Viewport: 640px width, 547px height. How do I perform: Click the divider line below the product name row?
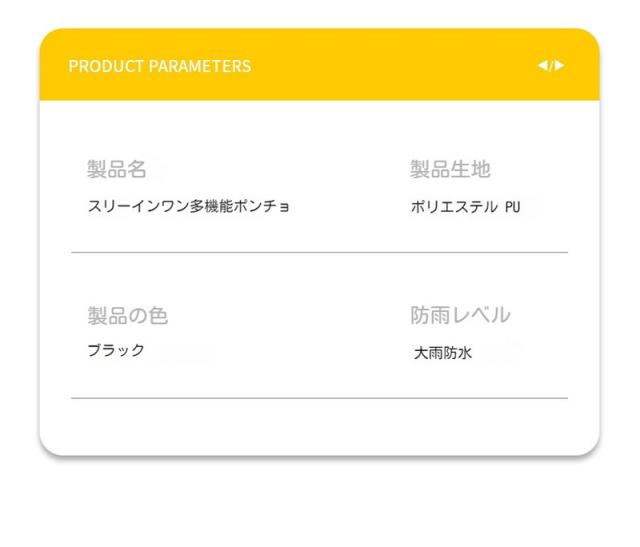tap(319, 252)
